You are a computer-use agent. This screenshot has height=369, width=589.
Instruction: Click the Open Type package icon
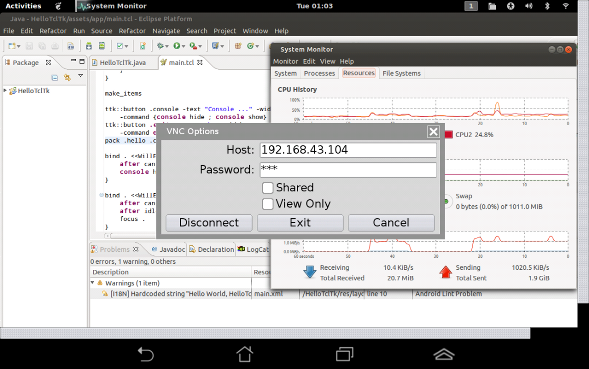pyautogui.click(x=237, y=46)
